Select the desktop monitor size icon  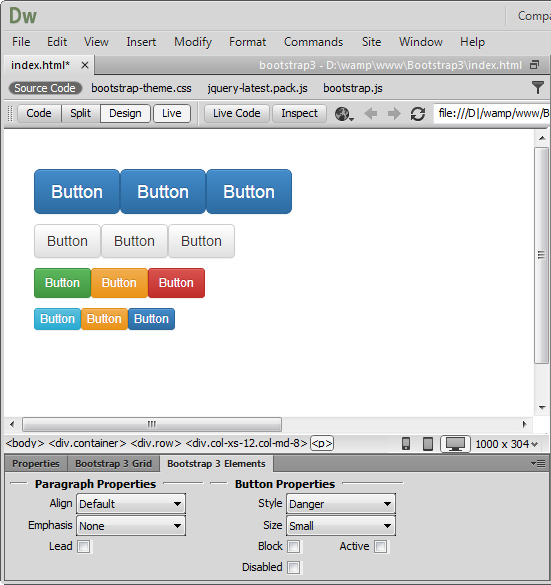(455, 444)
